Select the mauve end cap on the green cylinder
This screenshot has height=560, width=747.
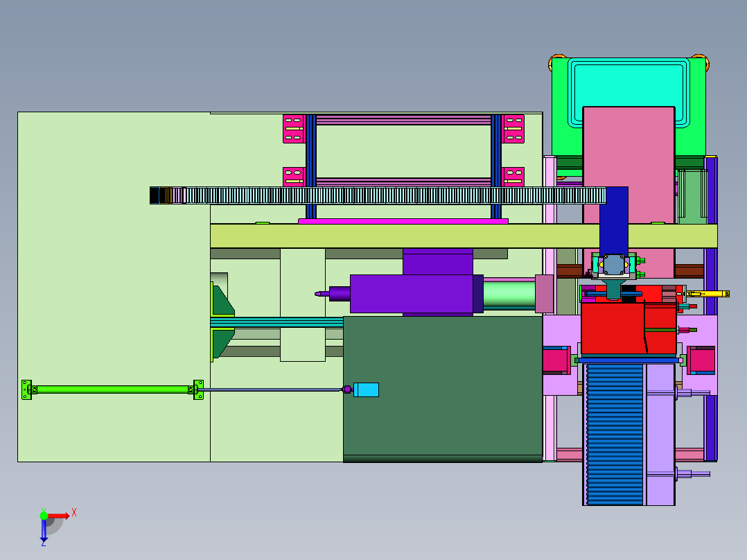tap(544, 294)
